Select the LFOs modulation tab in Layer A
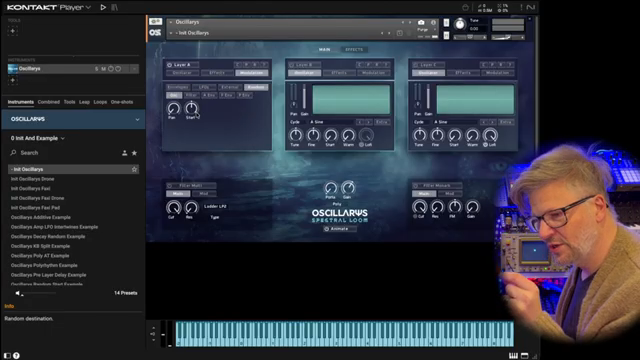This screenshot has width=640, height=360. (204, 87)
